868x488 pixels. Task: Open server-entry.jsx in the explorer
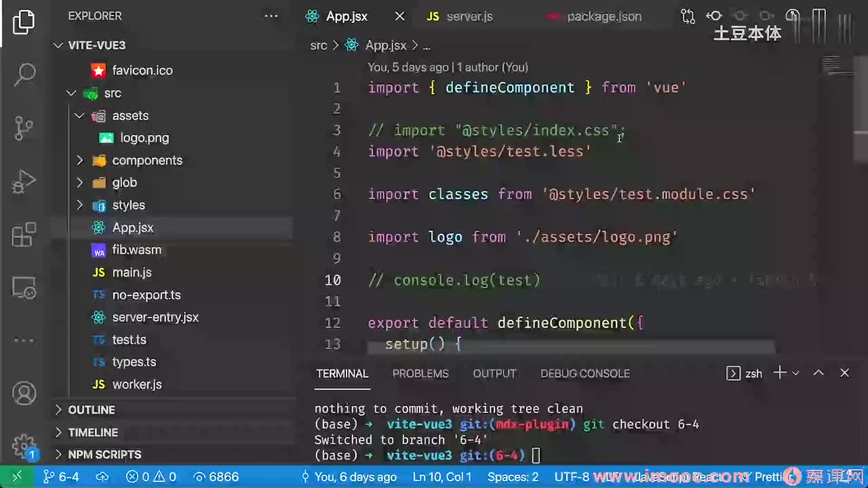(155, 317)
